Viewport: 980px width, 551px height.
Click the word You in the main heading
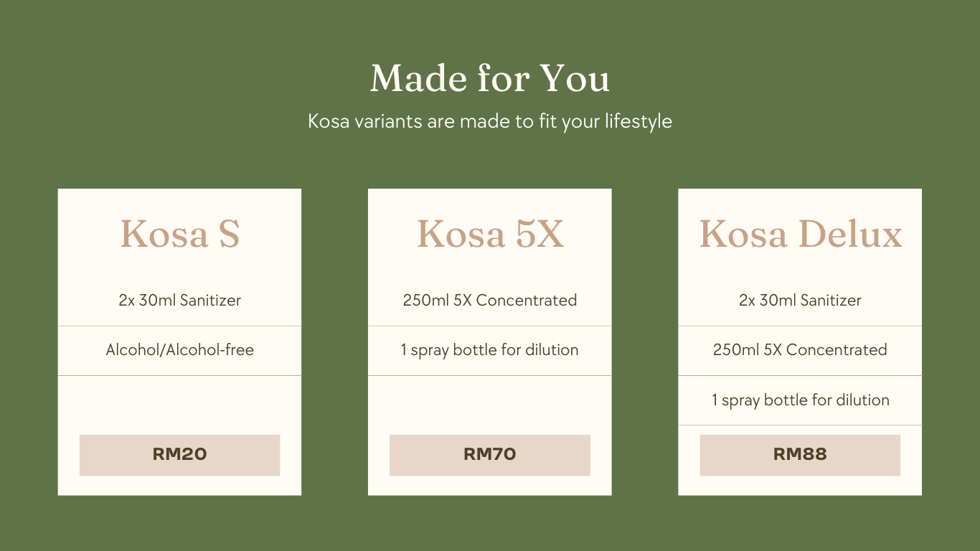[575, 78]
